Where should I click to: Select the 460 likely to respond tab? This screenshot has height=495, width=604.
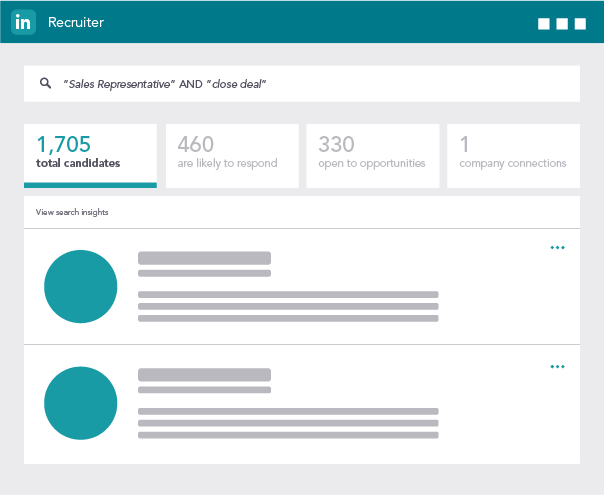coord(232,156)
